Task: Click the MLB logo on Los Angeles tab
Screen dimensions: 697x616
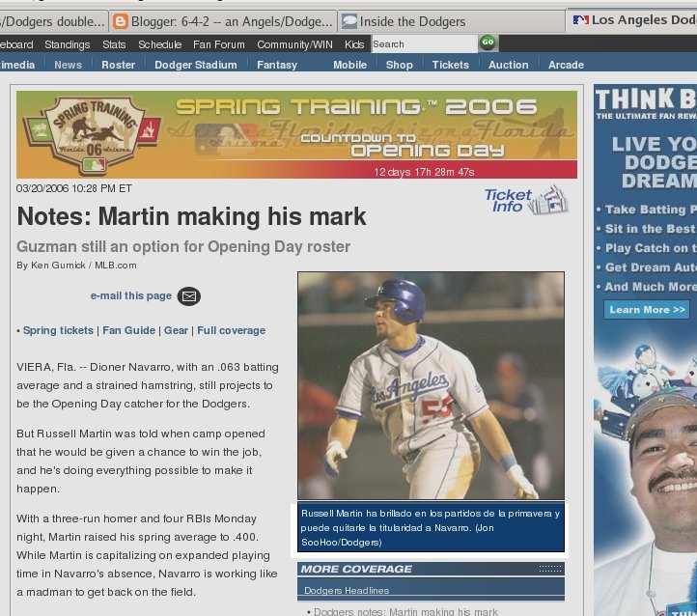Action: coord(580,20)
